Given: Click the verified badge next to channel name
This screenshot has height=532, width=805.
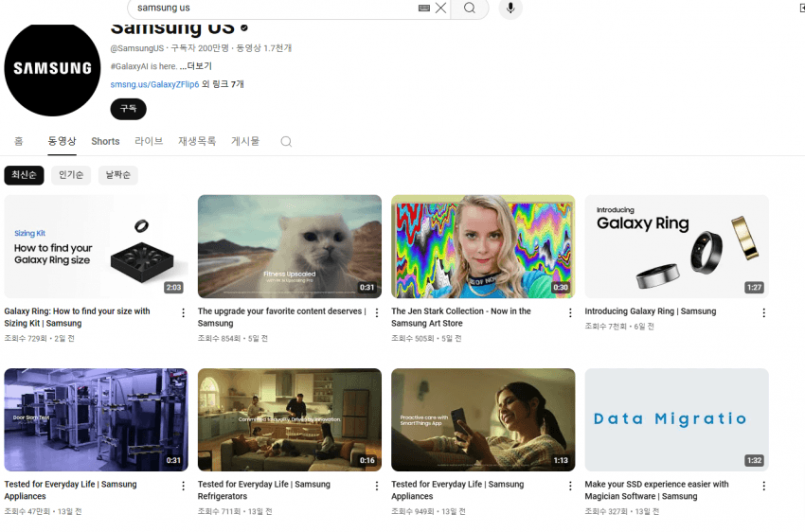Looking at the screenshot, I should pyautogui.click(x=244, y=27).
